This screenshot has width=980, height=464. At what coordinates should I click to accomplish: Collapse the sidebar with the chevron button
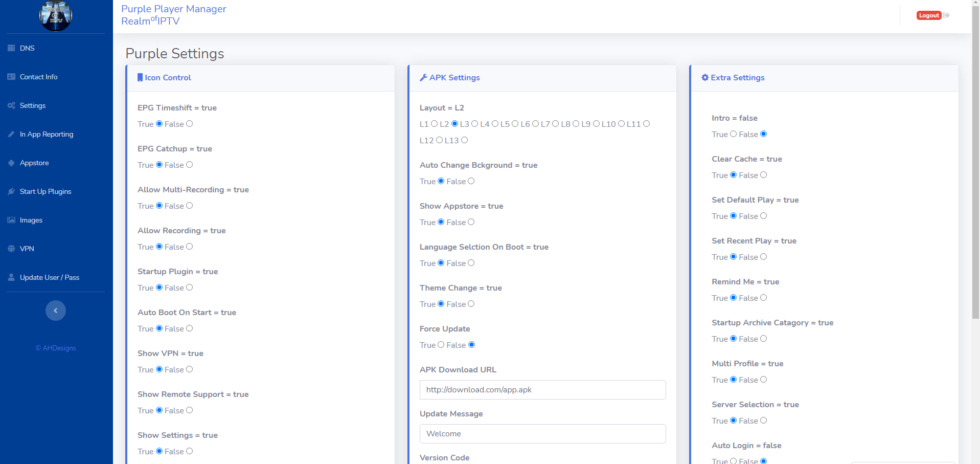pos(56,311)
